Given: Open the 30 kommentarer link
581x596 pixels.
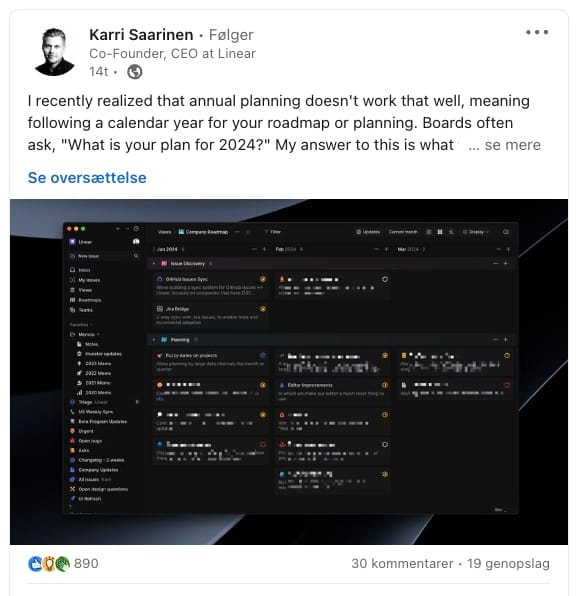Looking at the screenshot, I should coord(402,563).
